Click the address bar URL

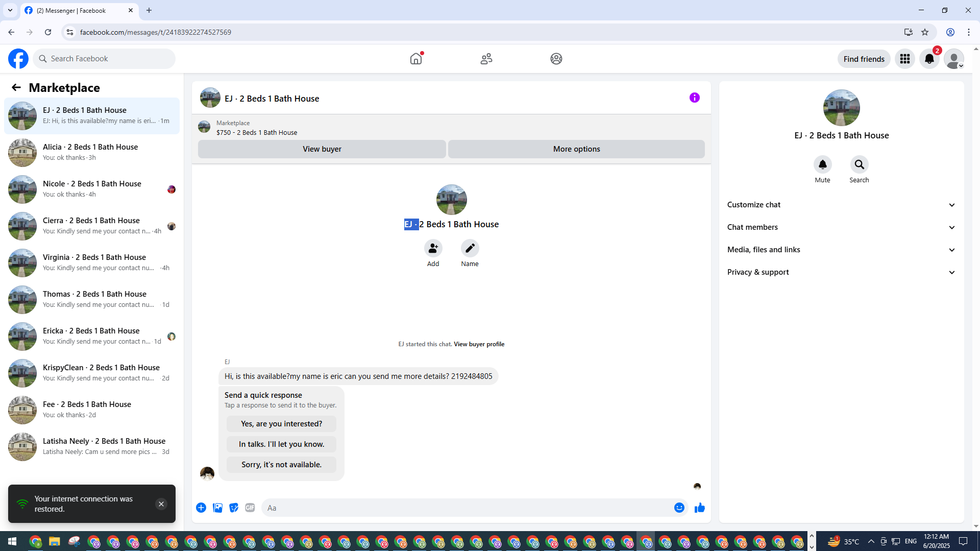tap(155, 32)
